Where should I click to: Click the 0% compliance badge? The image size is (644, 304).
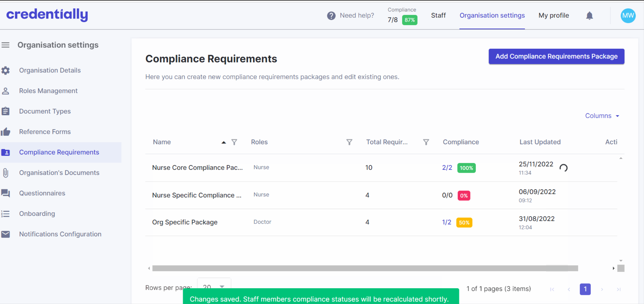464,196
